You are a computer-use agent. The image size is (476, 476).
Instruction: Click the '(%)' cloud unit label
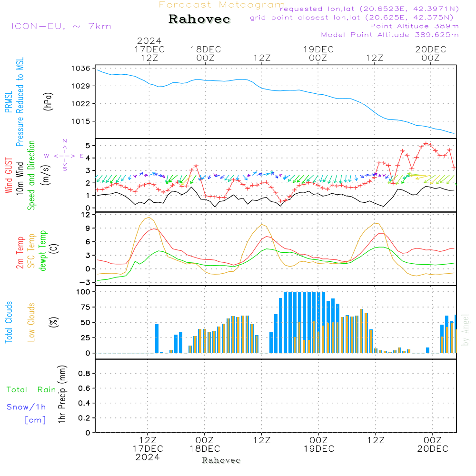click(54, 322)
